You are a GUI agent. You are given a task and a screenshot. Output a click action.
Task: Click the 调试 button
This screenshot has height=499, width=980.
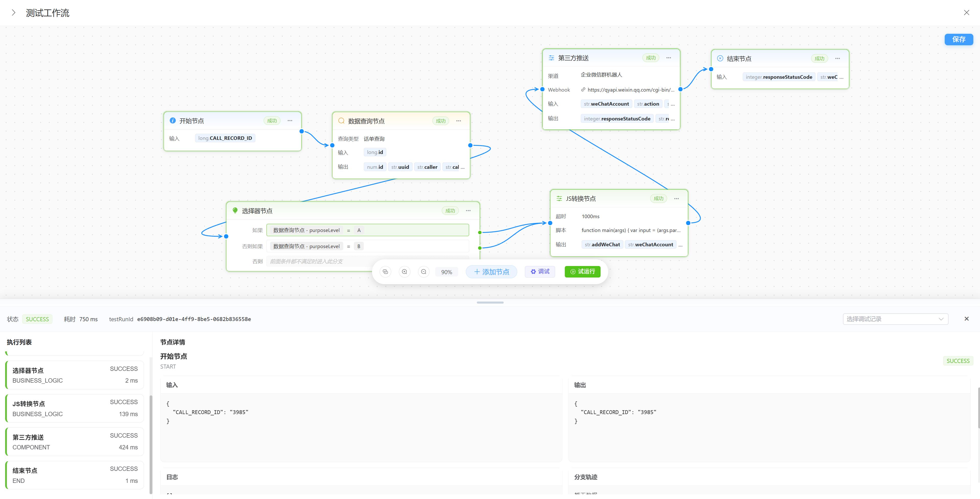coord(540,271)
